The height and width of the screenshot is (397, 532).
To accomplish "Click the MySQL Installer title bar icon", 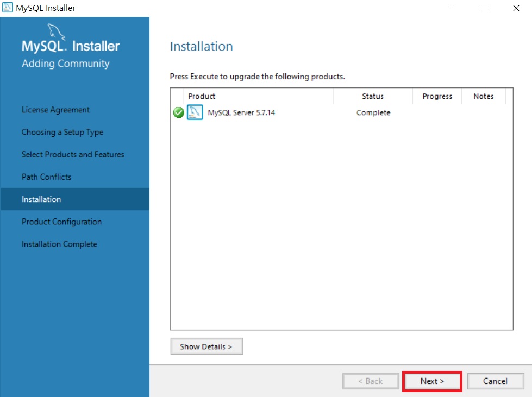I will tap(7, 8).
